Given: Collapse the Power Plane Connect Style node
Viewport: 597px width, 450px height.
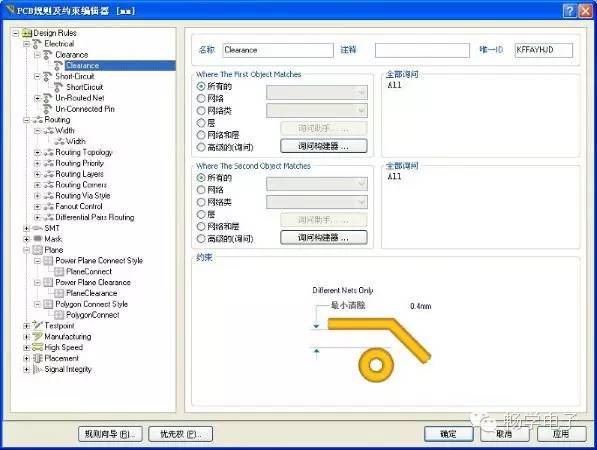Looking at the screenshot, I should pyautogui.click(x=37, y=261).
